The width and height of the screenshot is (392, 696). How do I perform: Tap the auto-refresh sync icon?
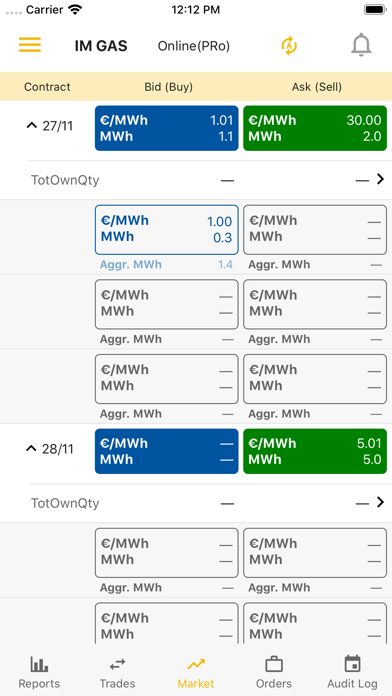[289, 46]
